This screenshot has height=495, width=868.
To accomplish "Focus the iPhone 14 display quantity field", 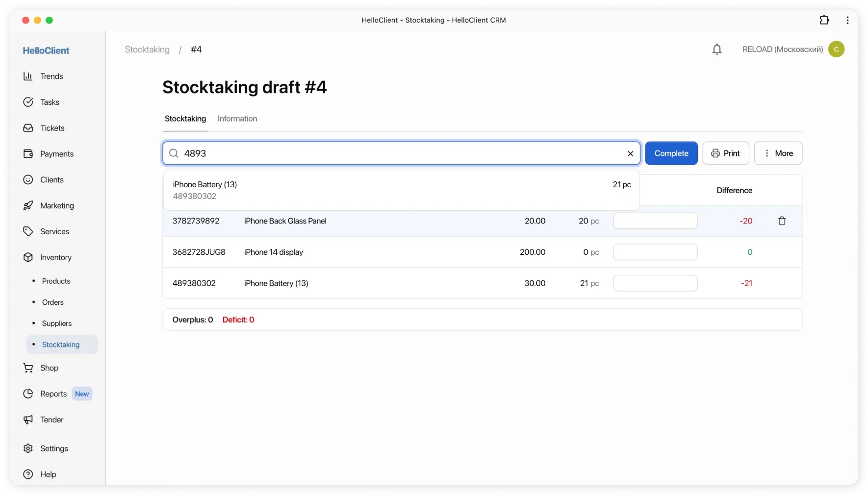I will [x=655, y=252].
